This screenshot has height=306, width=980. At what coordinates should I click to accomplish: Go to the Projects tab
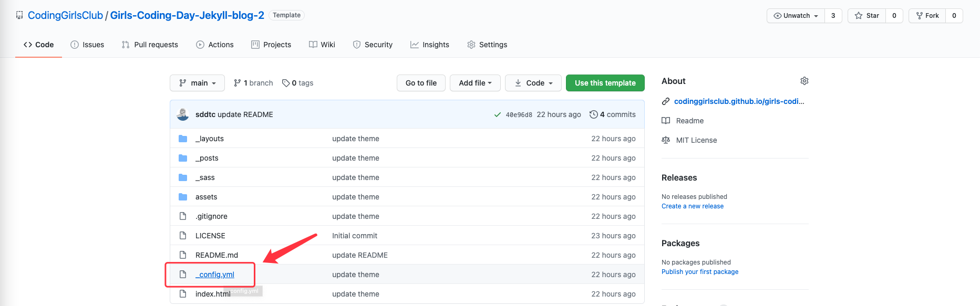point(271,45)
